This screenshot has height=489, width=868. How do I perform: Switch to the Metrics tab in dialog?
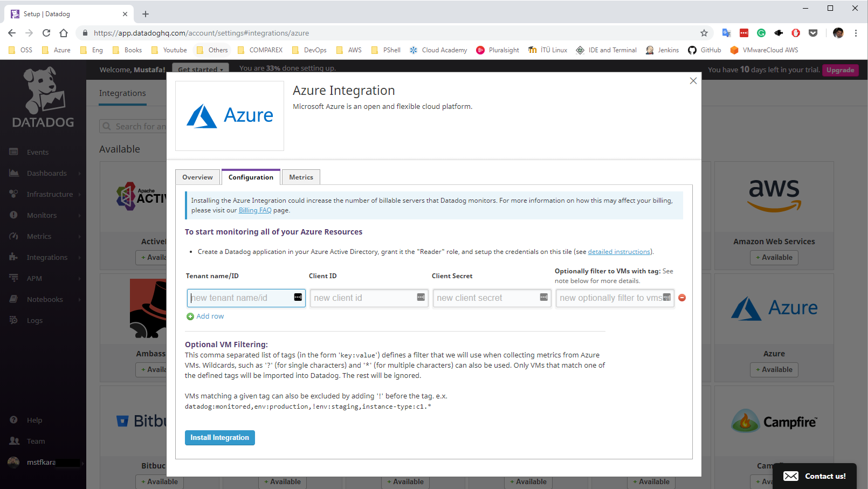(301, 177)
